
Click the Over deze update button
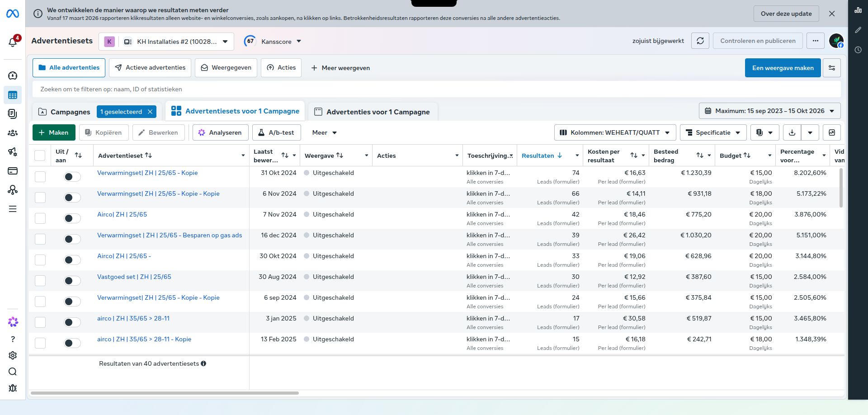tap(786, 14)
